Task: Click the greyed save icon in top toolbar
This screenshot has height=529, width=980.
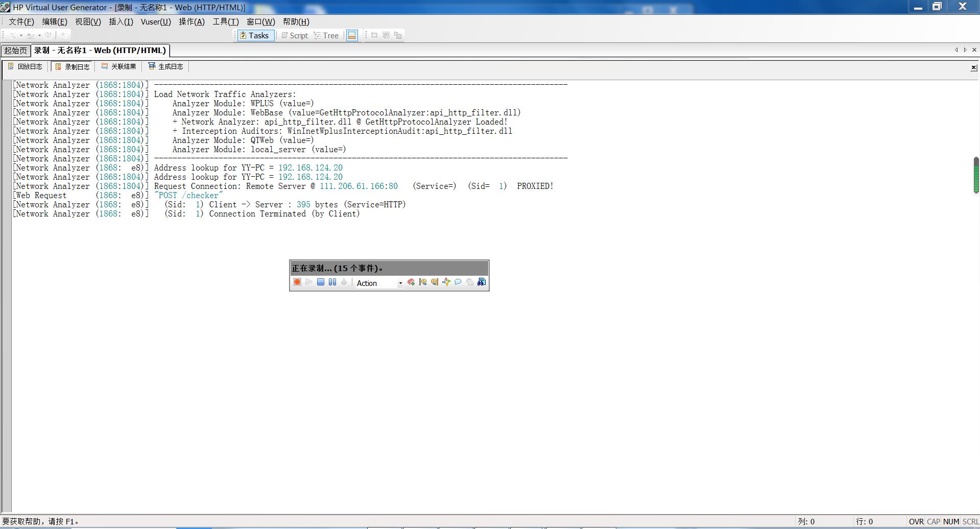Action: click(48, 35)
